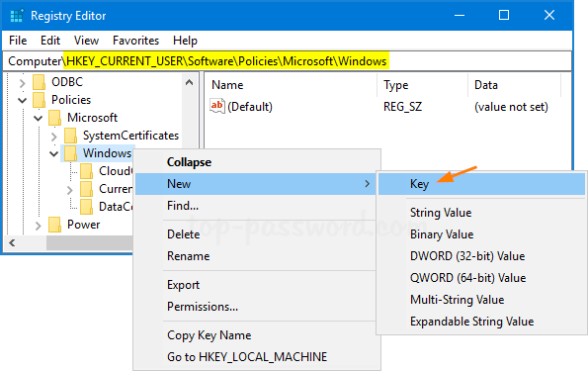Click the Power folder icon
The width and height of the screenshot is (588, 371).
click(54, 225)
